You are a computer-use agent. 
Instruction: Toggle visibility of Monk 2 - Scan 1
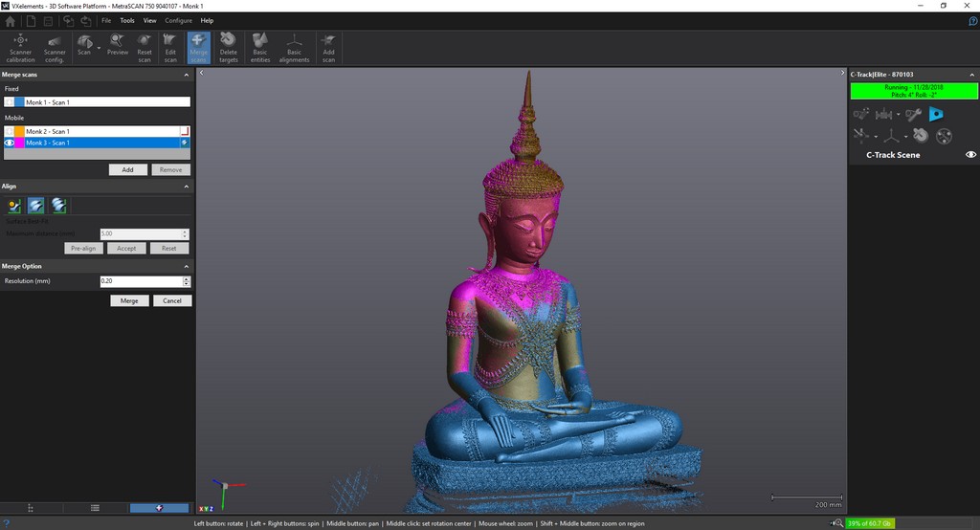(10, 131)
